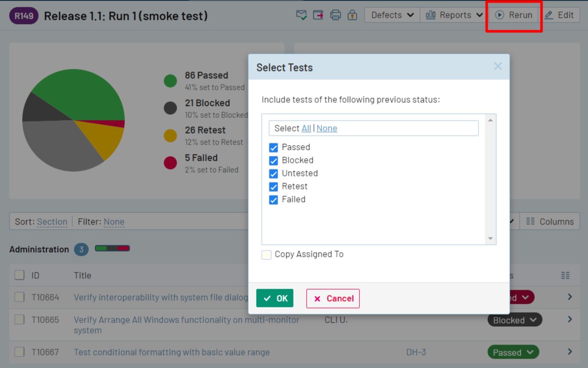
Task: Enable the Copy Assigned To checkbox
Action: click(267, 255)
